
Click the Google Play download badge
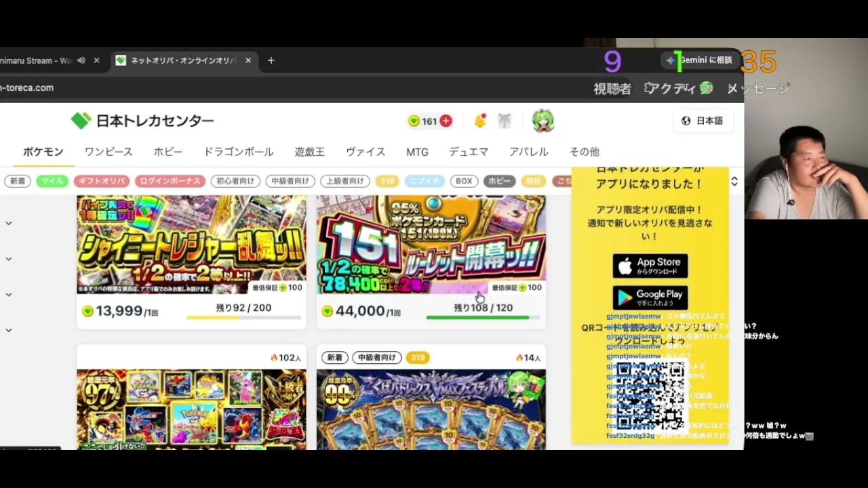[650, 298]
